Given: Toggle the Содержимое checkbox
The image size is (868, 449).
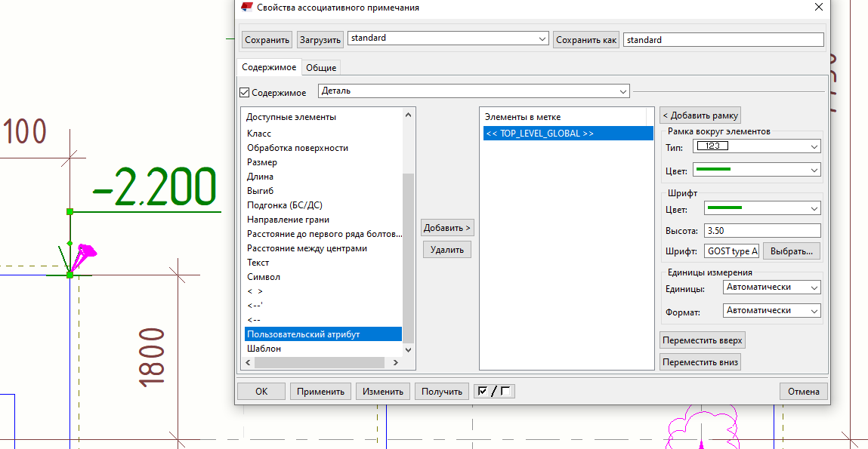Looking at the screenshot, I should [244, 92].
